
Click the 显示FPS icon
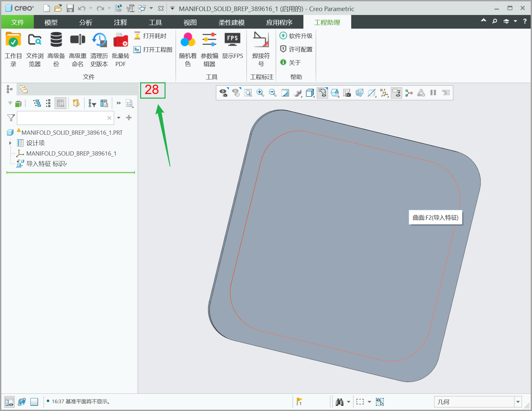pos(233,40)
